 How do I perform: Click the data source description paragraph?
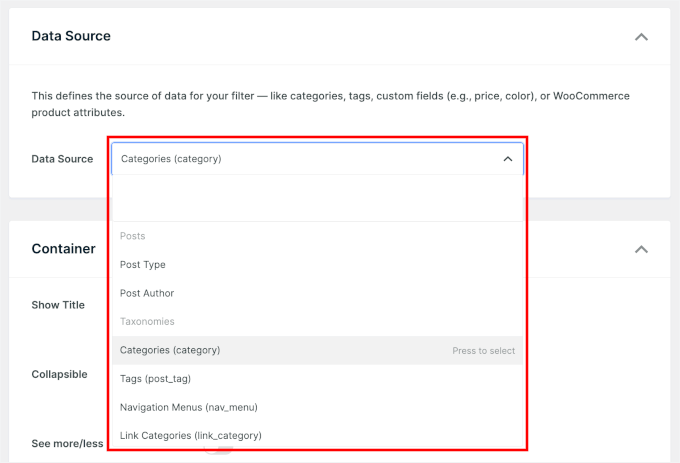(x=330, y=104)
